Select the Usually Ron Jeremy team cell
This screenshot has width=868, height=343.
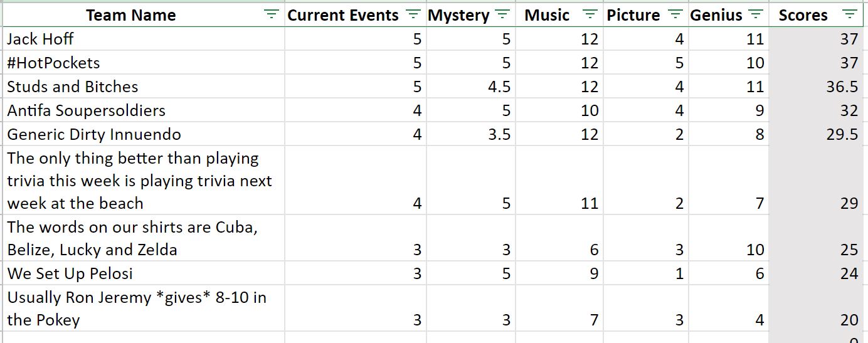(144, 309)
